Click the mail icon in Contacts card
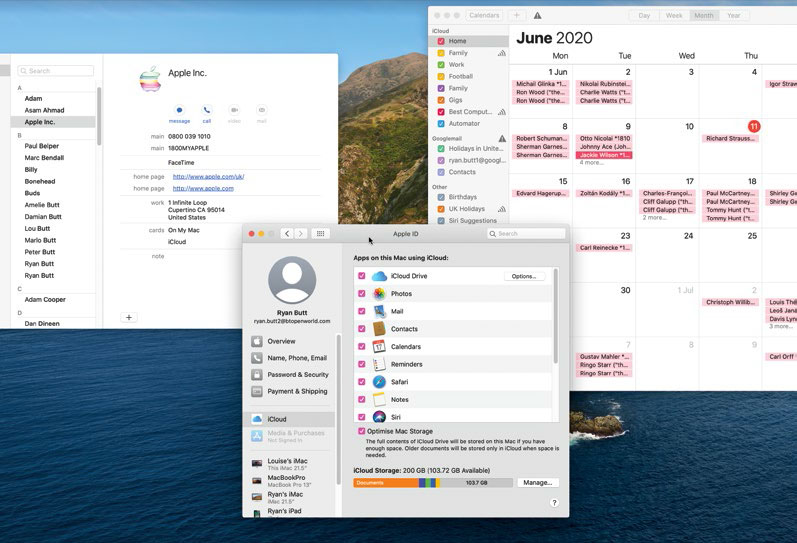 (x=262, y=110)
